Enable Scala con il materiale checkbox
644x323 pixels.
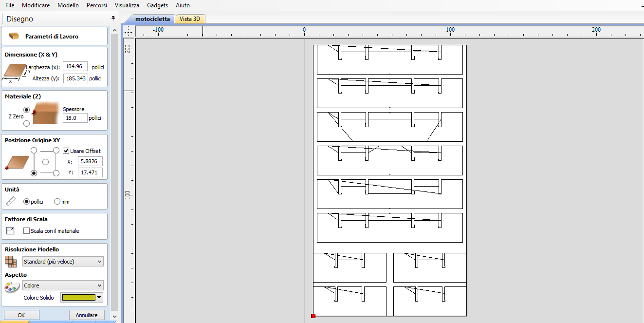26,231
